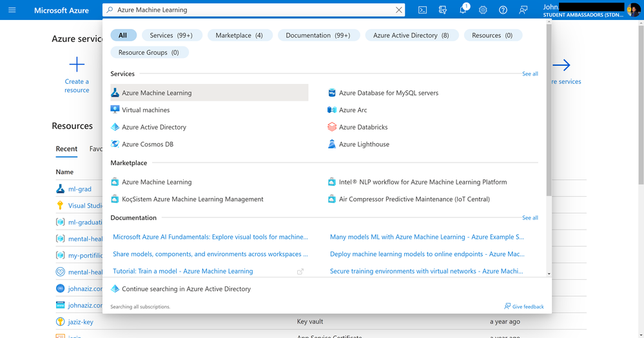Open Secure training environments doc link

click(427, 271)
